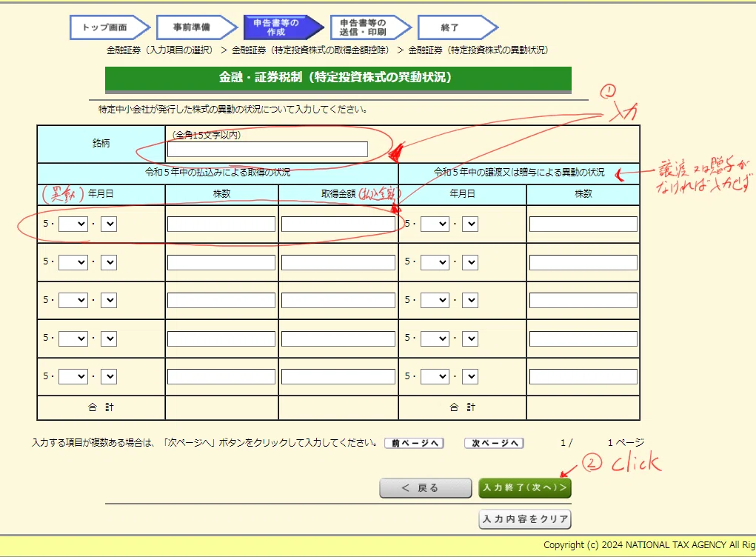Click third-row transfer 株数 field
Viewport: 756px width, 557px height.
tap(583, 301)
